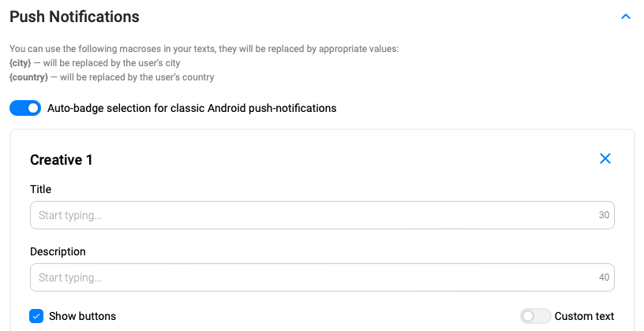Click the Title field label
The image size is (644, 331).
coord(41,189)
